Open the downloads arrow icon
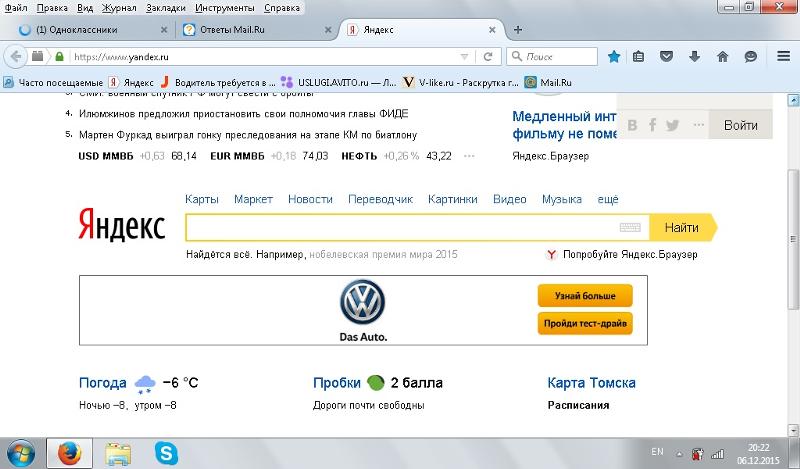The image size is (800, 469). (x=694, y=57)
